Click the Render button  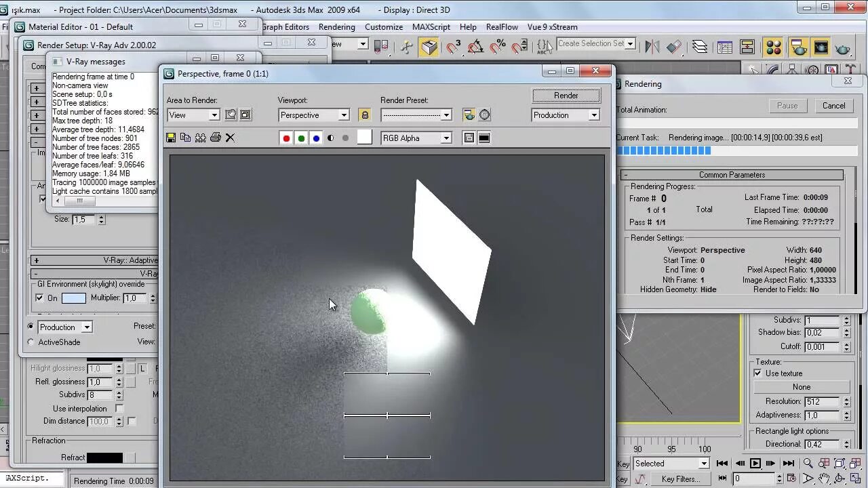pos(566,96)
